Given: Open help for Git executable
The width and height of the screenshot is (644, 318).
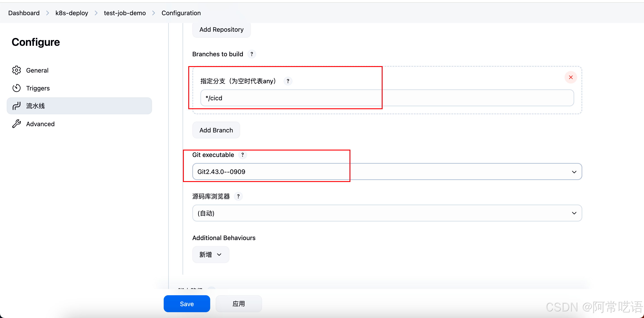Looking at the screenshot, I should [x=242, y=155].
